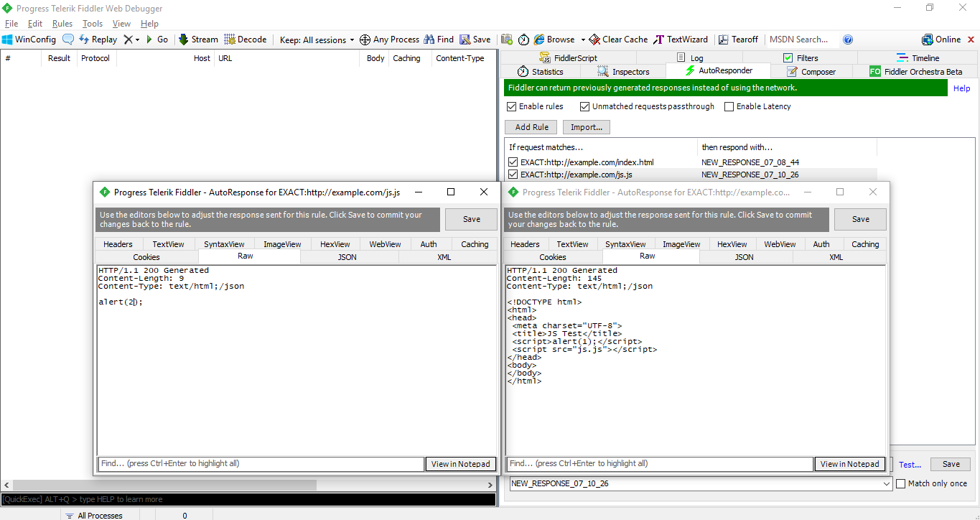Select the EXACT:http://example.com/index.html rule
The width and height of the screenshot is (980, 520).
[587, 162]
